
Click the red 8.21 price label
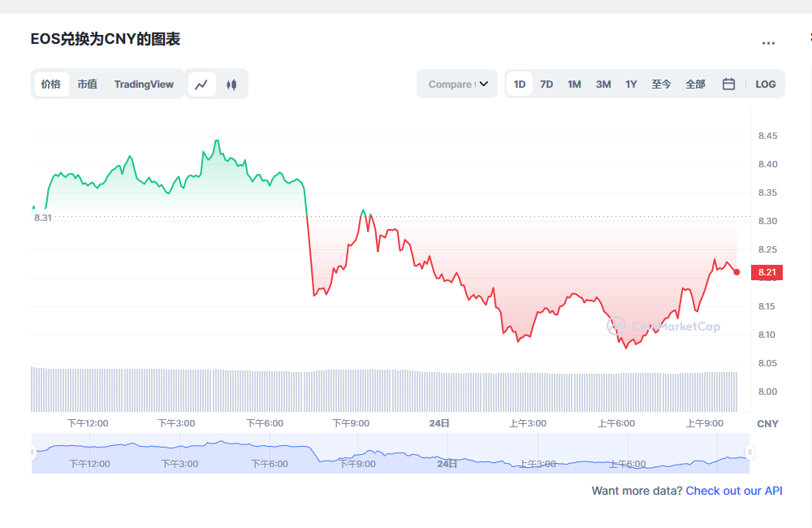tap(767, 272)
